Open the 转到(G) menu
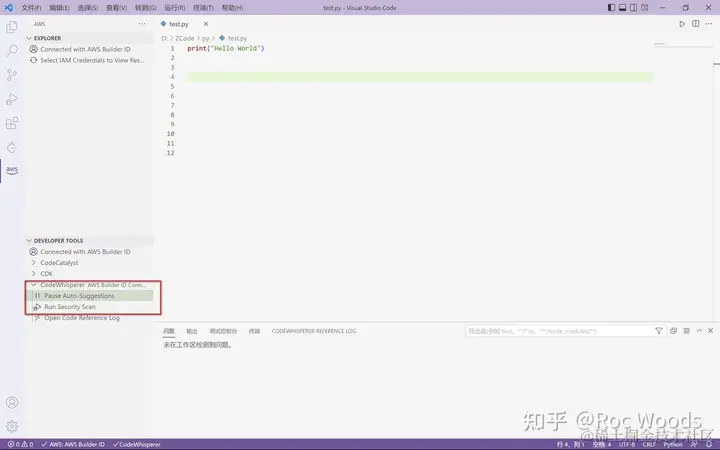 [x=146, y=8]
